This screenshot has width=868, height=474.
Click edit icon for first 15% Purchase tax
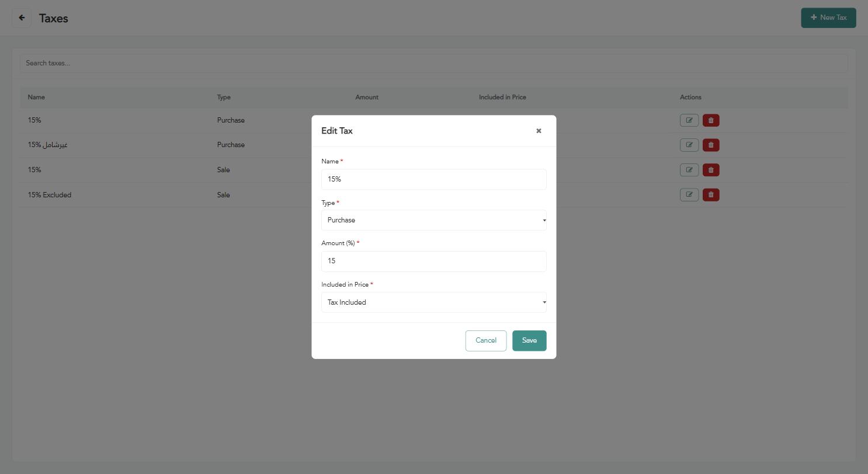pos(689,120)
